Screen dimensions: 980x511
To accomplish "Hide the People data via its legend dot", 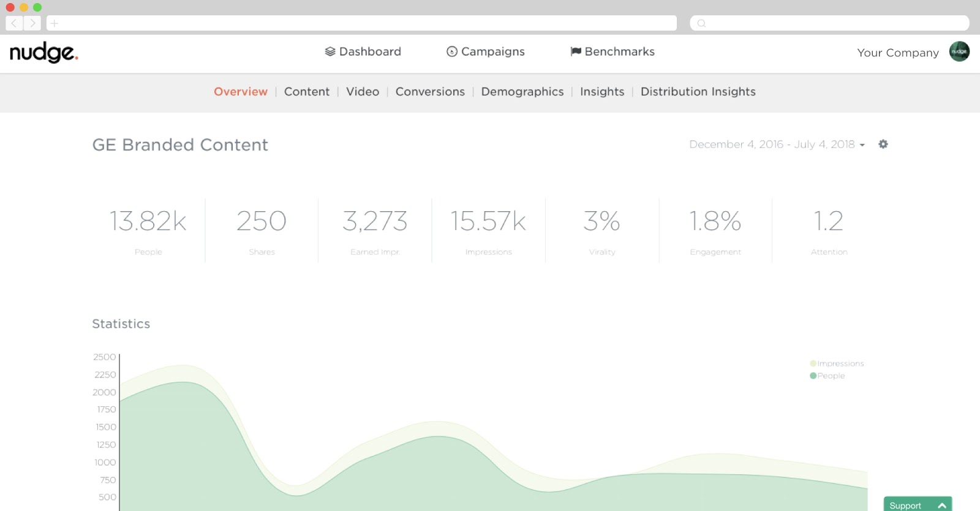I will tap(815, 376).
